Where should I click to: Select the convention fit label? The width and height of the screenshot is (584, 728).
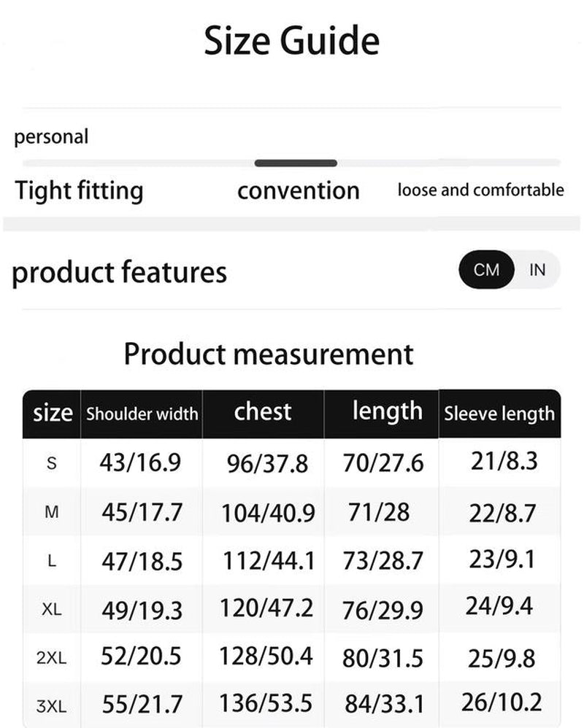coord(298,191)
